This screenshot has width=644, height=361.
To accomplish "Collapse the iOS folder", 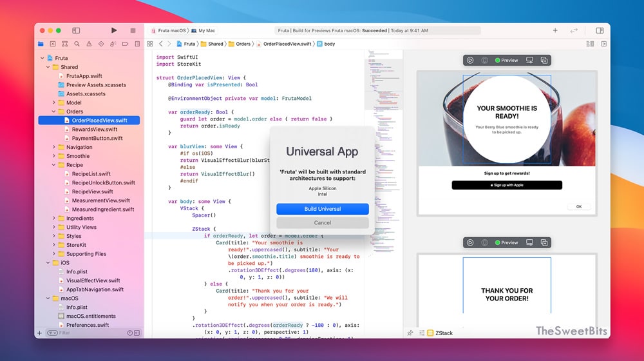I will coord(48,263).
